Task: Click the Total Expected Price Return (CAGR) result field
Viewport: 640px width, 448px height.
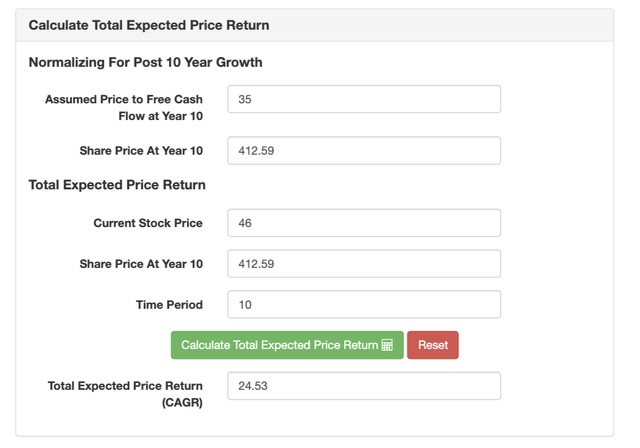Action: (x=364, y=386)
